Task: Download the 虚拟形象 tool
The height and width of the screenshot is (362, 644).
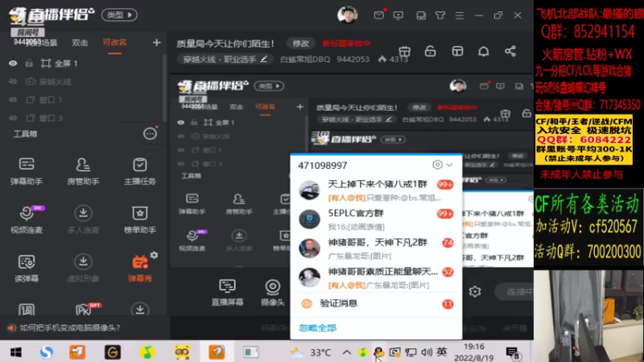Action: click(x=83, y=268)
